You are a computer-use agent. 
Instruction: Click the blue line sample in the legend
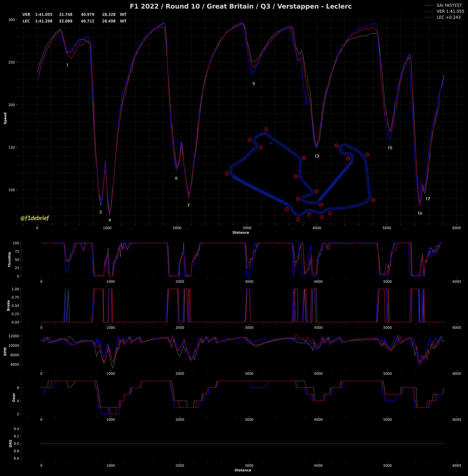pos(429,11)
